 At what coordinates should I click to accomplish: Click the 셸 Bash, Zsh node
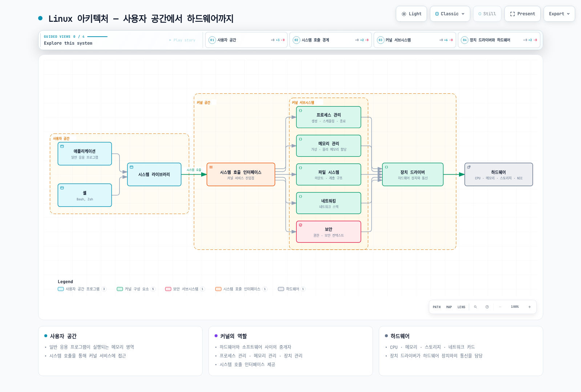click(x=85, y=195)
